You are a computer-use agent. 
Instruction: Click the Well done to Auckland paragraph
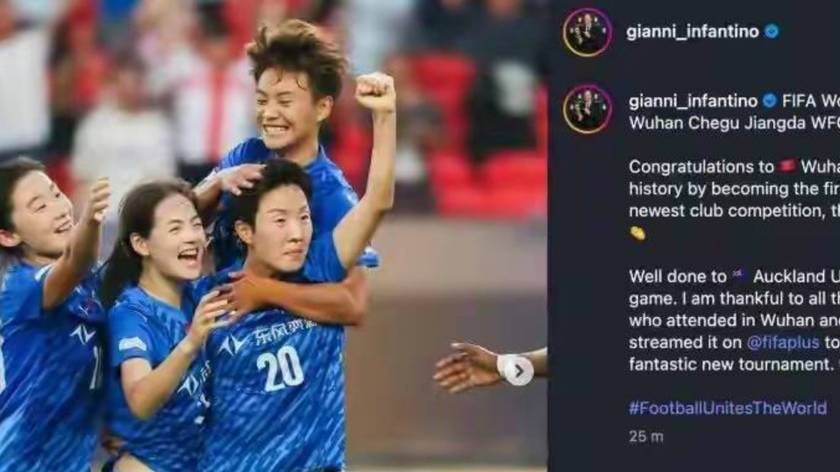pos(734,320)
